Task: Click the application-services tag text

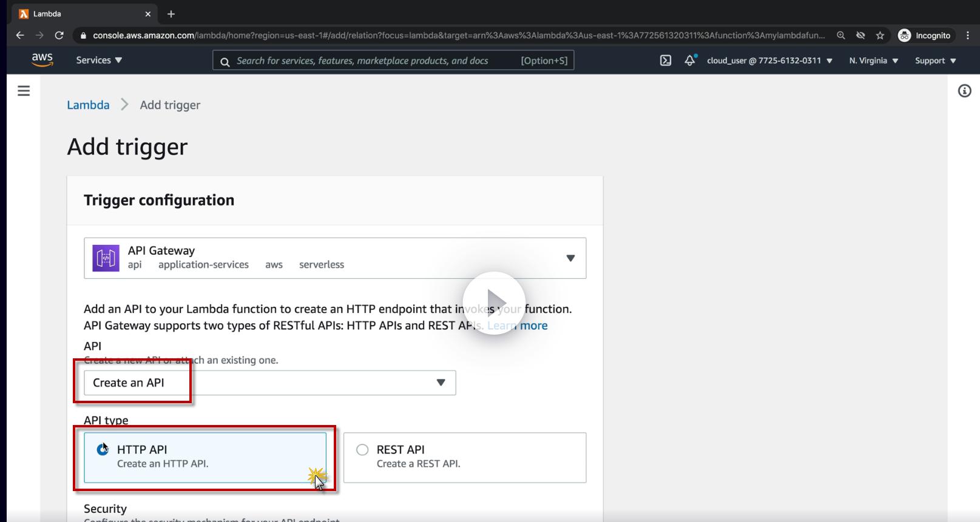Action: (x=203, y=265)
